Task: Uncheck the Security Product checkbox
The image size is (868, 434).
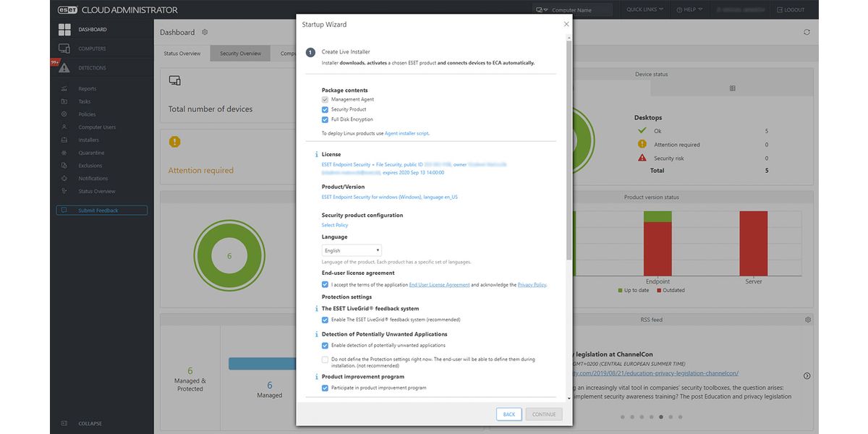Action: (x=325, y=109)
